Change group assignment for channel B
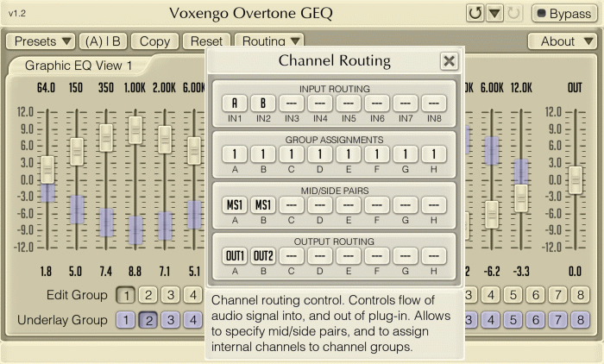This screenshot has height=364, width=604. (263, 154)
